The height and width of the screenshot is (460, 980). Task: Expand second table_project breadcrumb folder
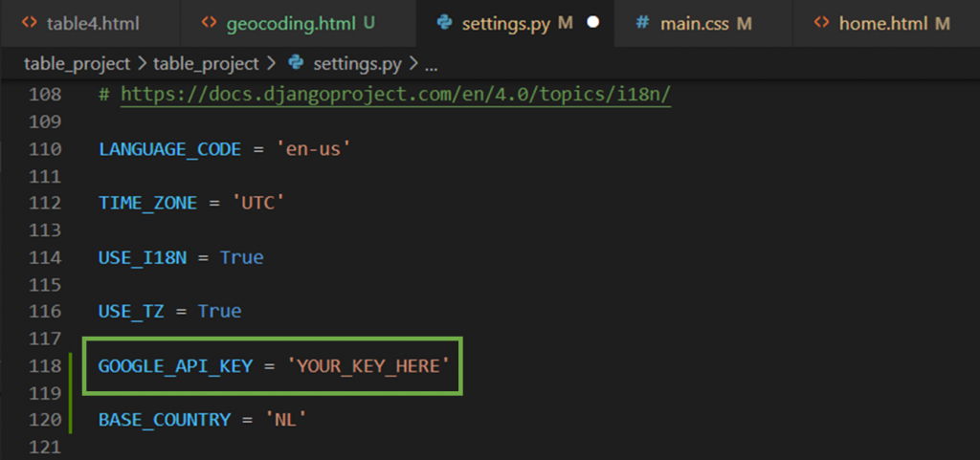pyautogui.click(x=206, y=64)
